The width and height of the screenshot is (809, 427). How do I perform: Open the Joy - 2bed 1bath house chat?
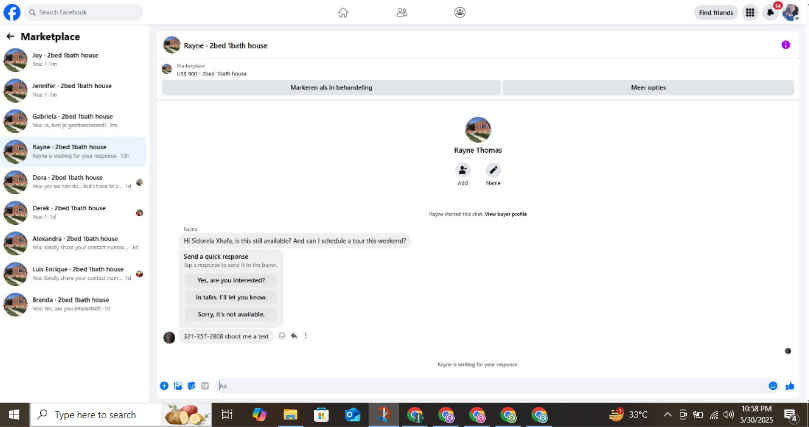pos(73,60)
